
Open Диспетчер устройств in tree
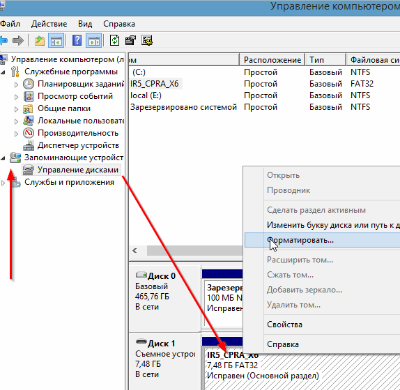pos(78,145)
